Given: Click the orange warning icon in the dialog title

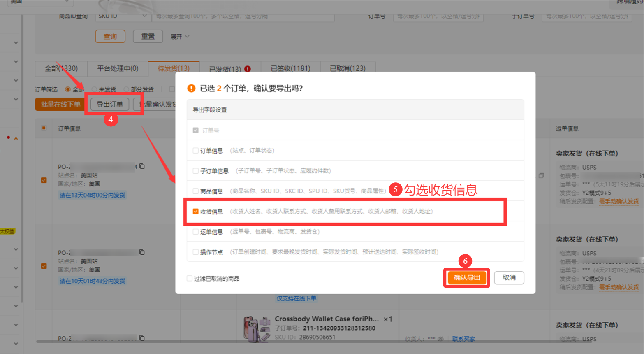Looking at the screenshot, I should coord(191,88).
